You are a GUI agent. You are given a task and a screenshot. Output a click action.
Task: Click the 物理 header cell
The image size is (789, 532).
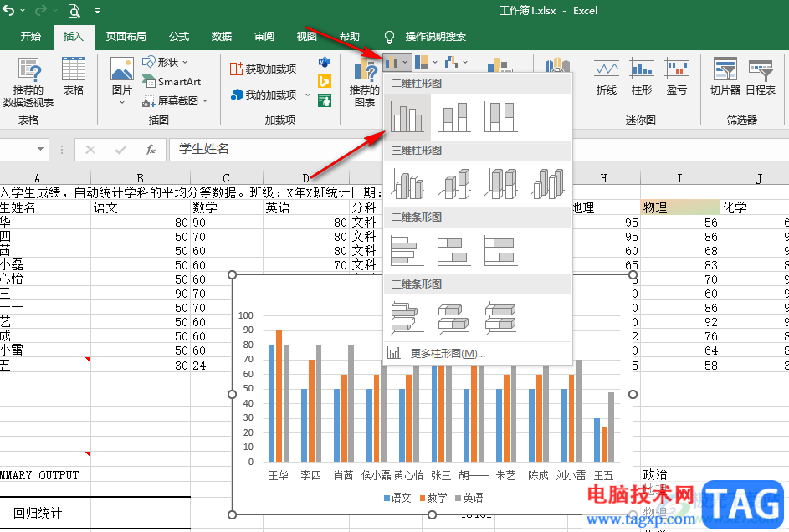[679, 207]
